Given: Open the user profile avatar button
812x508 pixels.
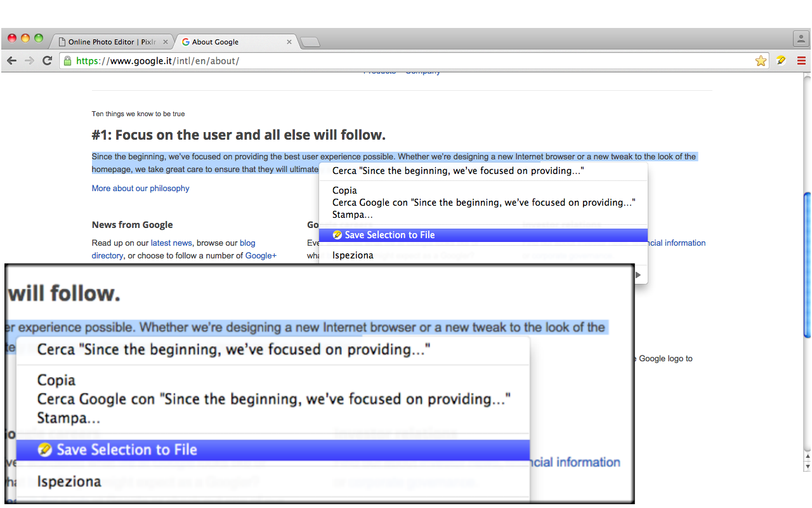Looking at the screenshot, I should click(x=801, y=38).
